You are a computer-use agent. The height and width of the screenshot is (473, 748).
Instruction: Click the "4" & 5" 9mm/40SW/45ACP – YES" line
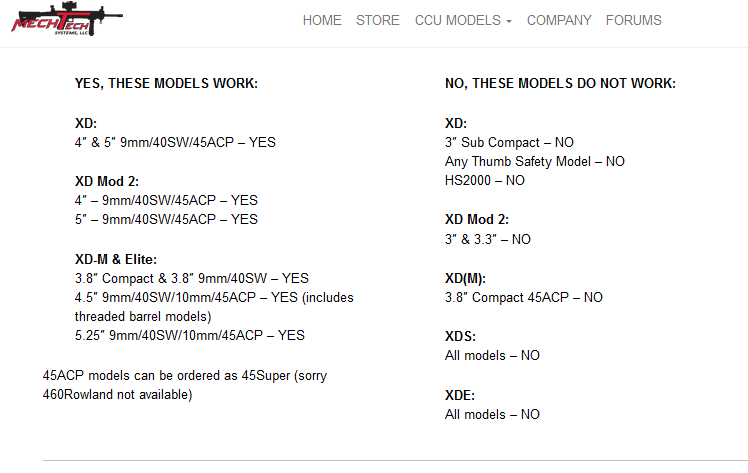point(175,143)
